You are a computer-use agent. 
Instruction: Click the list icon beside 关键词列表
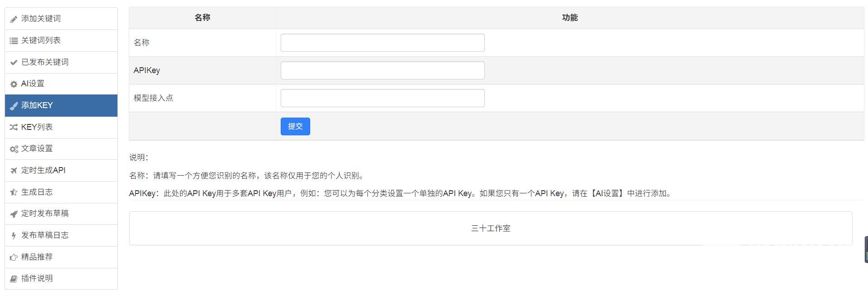[x=14, y=41]
